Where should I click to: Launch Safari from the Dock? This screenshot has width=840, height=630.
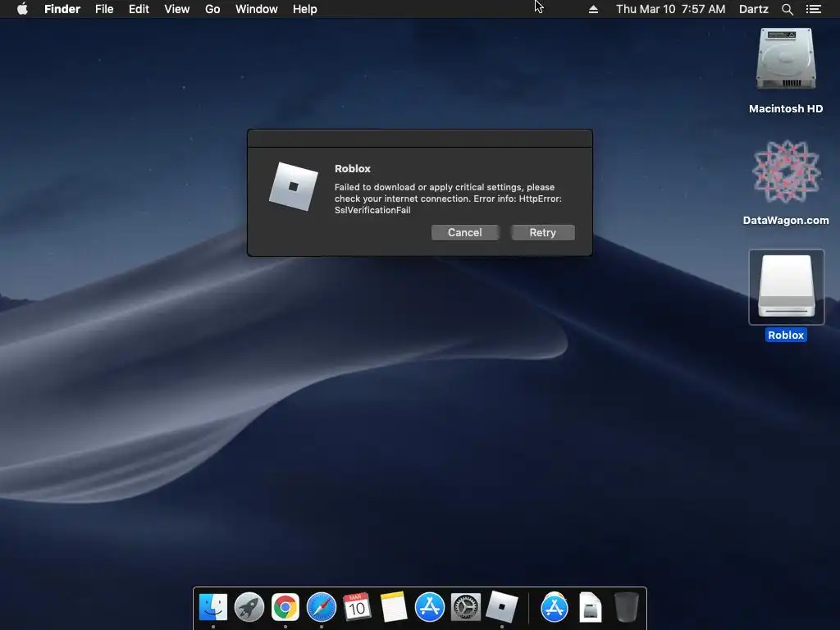coord(322,608)
